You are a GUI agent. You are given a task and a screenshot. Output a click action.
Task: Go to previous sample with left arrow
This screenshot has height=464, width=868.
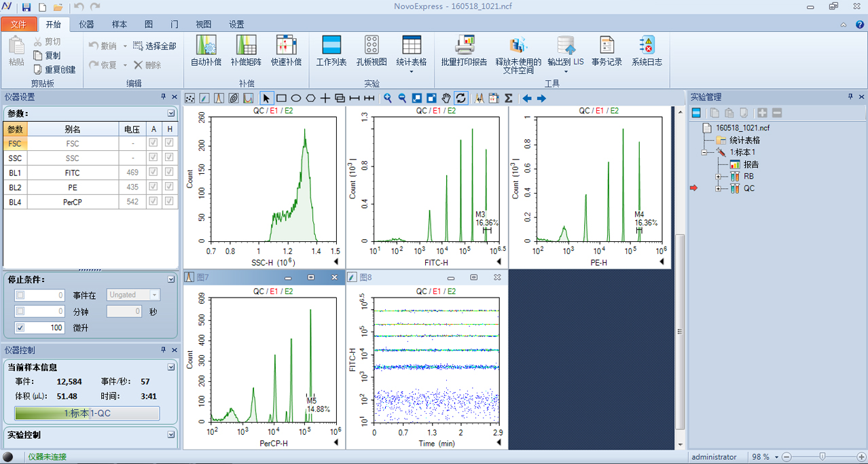point(527,99)
